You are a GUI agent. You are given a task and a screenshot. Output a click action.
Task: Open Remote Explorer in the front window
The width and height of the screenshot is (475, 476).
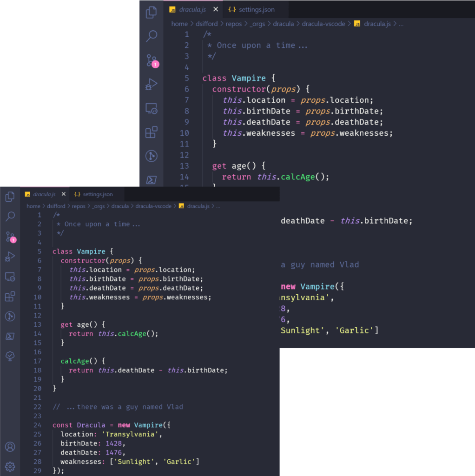10,277
